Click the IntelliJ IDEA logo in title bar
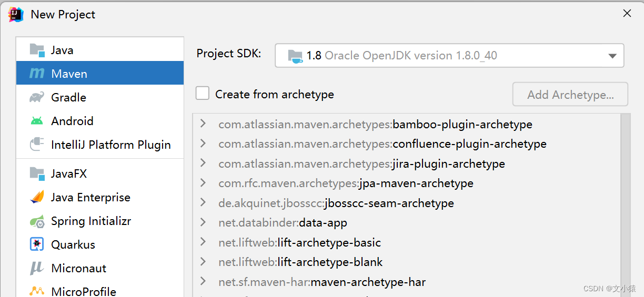Viewport: 644px width, 297px height. point(16,14)
